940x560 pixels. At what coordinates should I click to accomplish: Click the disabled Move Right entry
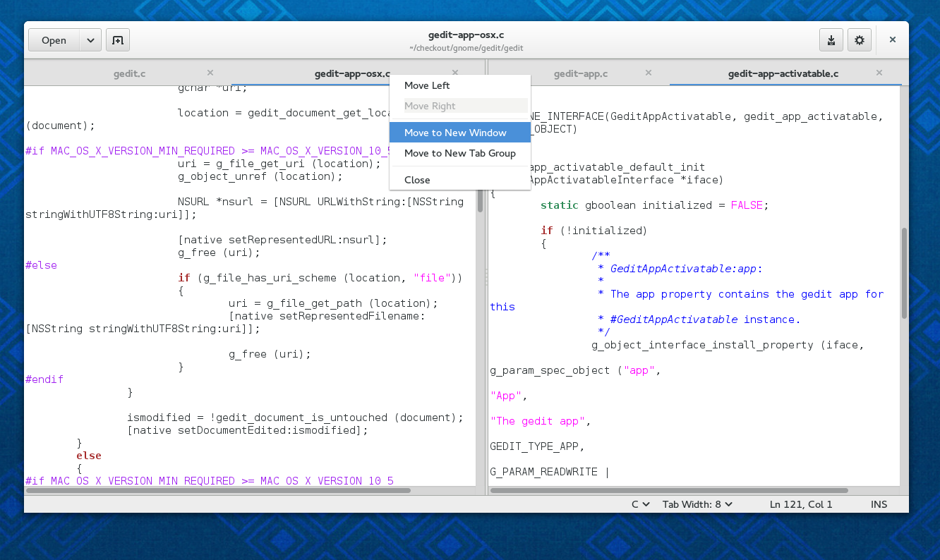[x=459, y=106]
